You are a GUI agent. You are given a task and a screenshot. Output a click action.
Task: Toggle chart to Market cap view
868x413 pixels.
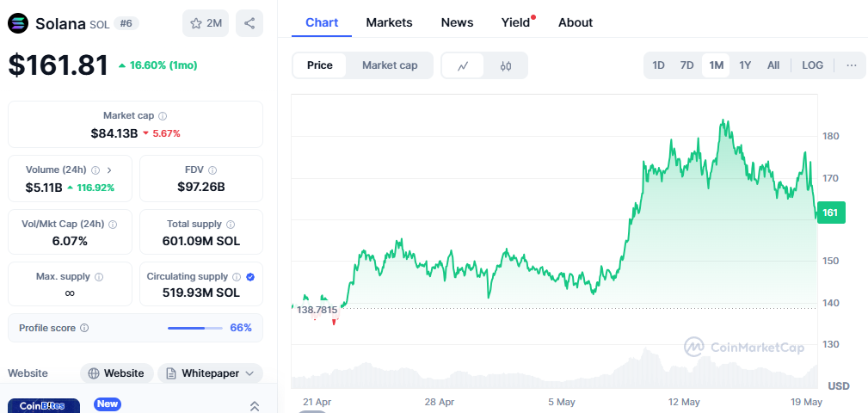(390, 65)
